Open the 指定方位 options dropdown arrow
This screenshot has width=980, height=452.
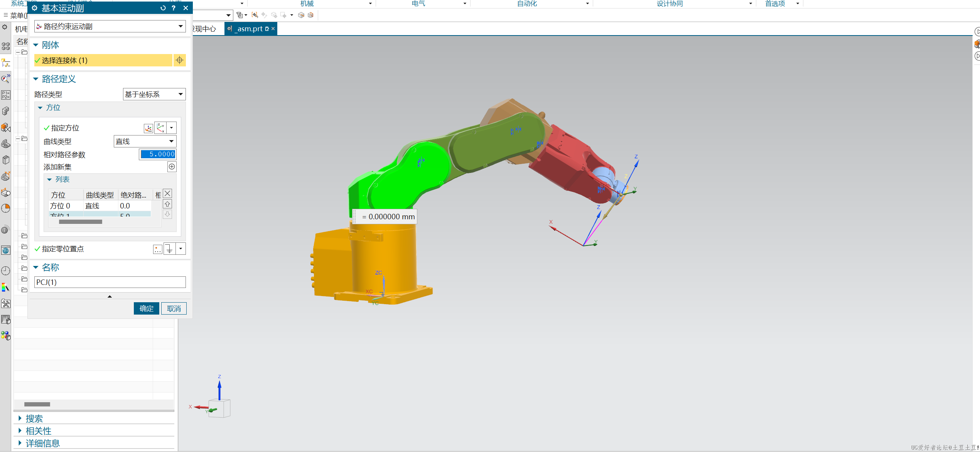[x=172, y=128]
